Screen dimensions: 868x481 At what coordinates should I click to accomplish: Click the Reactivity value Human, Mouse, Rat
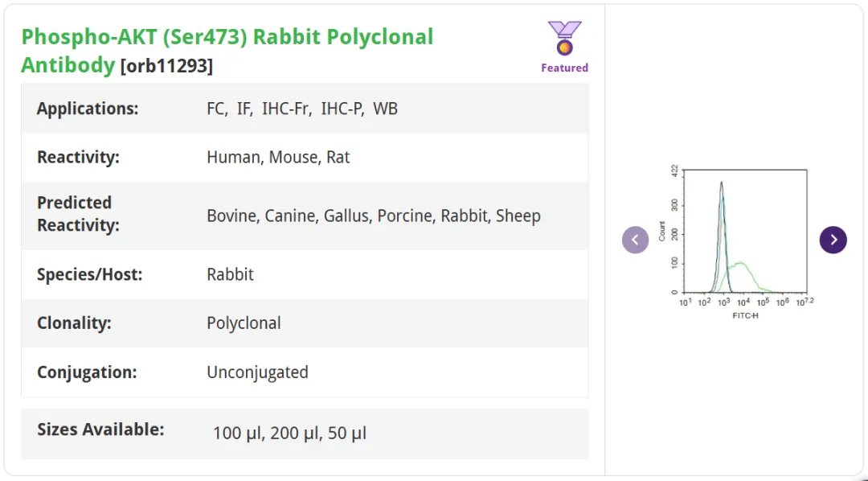278,158
